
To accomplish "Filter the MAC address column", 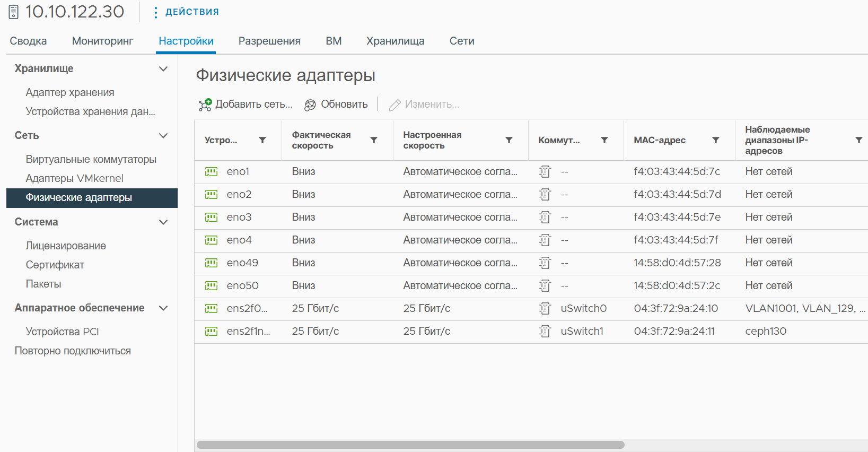I will tap(716, 140).
